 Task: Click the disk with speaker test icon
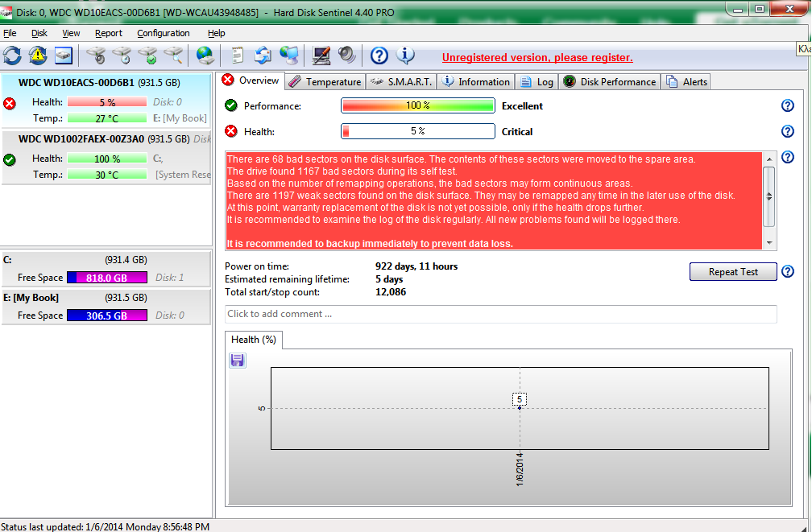(x=96, y=55)
